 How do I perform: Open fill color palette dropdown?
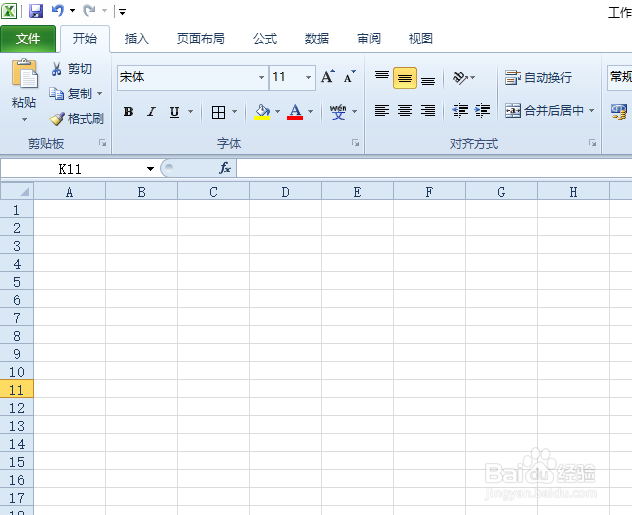(x=277, y=112)
